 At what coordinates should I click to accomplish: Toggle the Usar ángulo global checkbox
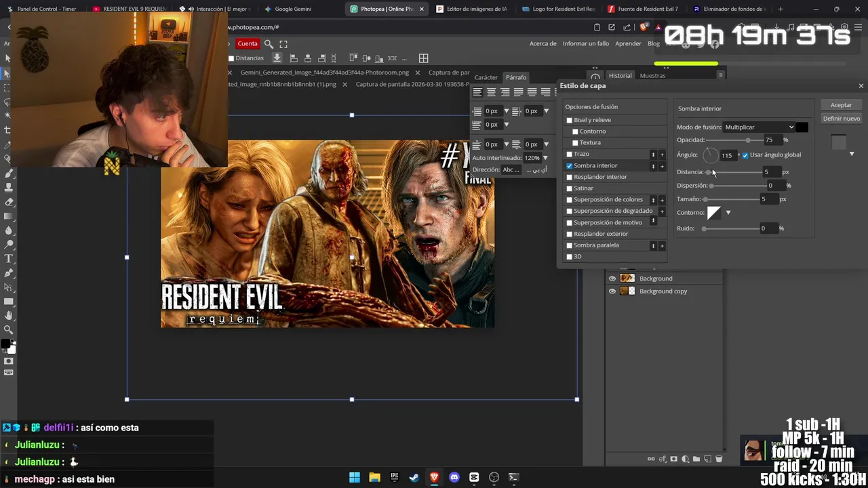pyautogui.click(x=745, y=155)
